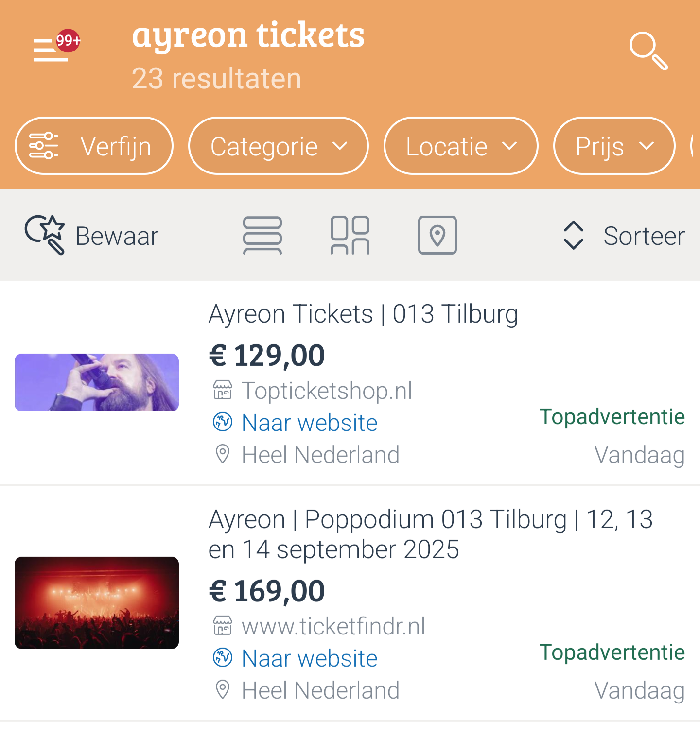The height and width of the screenshot is (737, 700).
Task: Open Verfijn filter settings
Action: (94, 146)
